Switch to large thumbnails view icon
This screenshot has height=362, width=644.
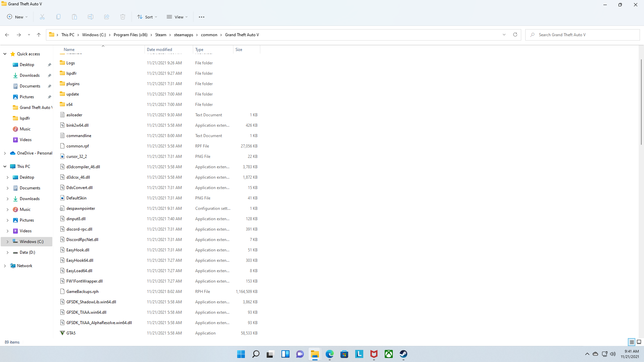[639, 342]
